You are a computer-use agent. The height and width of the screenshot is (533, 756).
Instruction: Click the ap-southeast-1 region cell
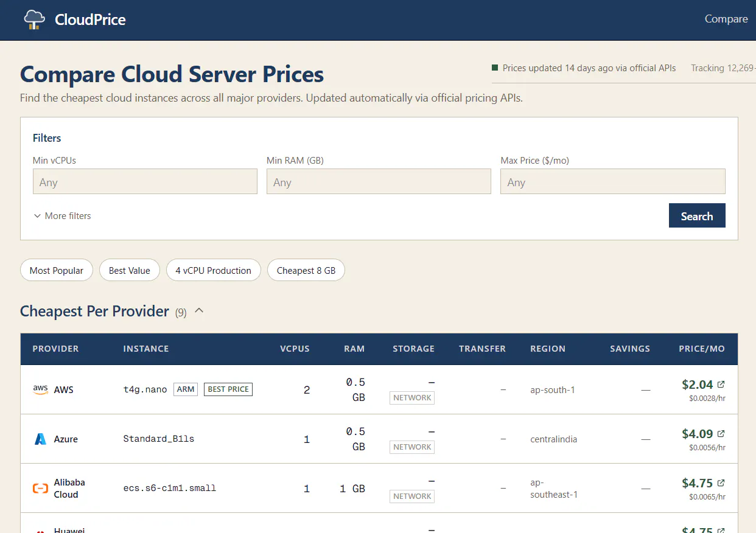point(554,488)
